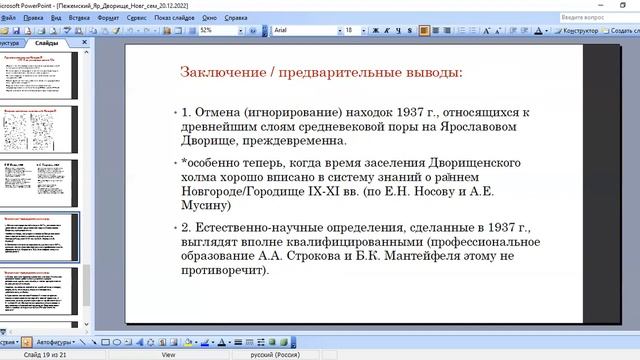This screenshot has width=640, height=360.
Task: Click the fill color bucket swatch
Action: point(188,342)
